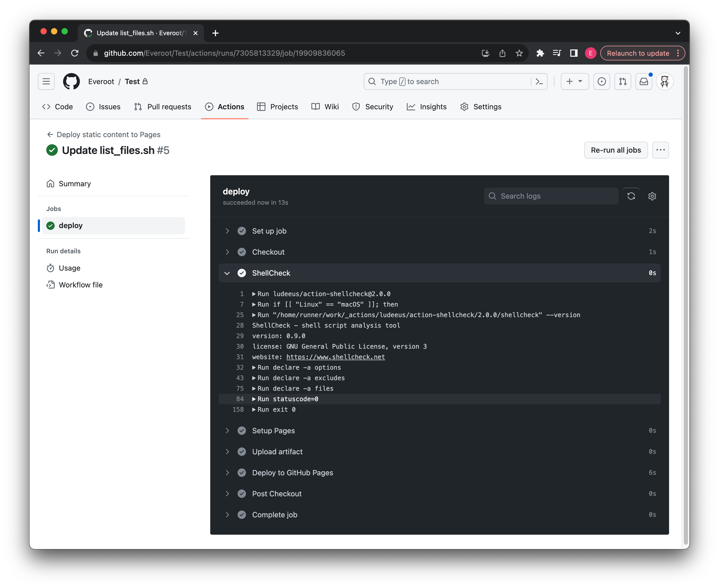Screen dimensions: 719x588
Task: Open the Workflow file run details item
Action: [81, 285]
